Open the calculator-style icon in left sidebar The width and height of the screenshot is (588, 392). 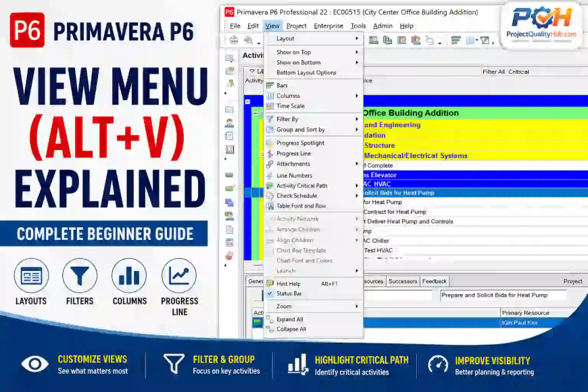tap(230, 243)
